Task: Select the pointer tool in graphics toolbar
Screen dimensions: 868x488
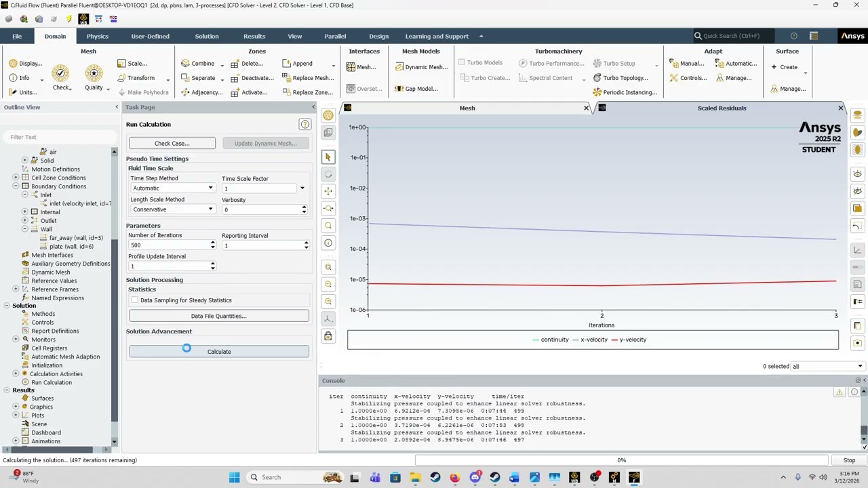Action: 328,157
